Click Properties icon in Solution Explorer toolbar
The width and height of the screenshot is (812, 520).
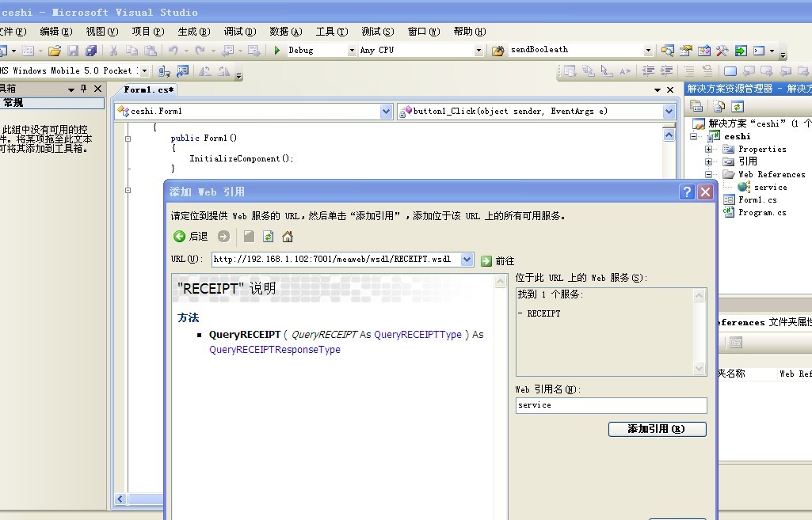coord(697,107)
